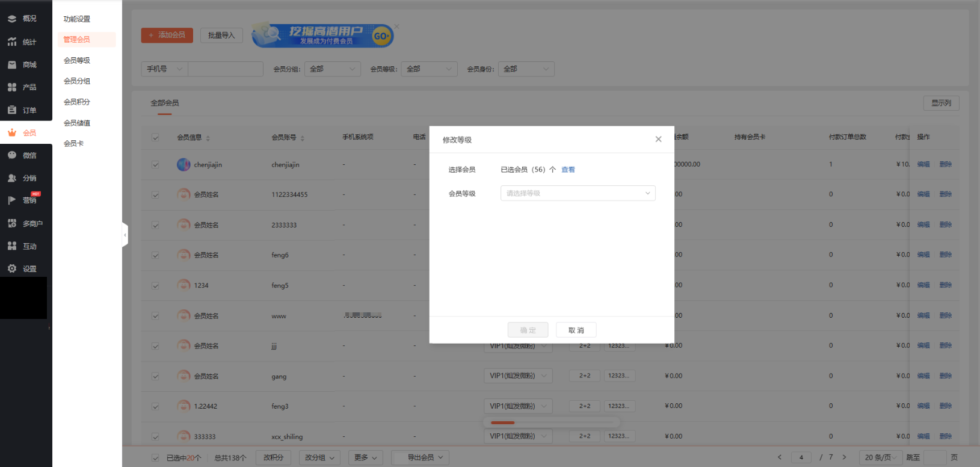Click 批量导入 button
The image size is (980, 467).
point(221,36)
